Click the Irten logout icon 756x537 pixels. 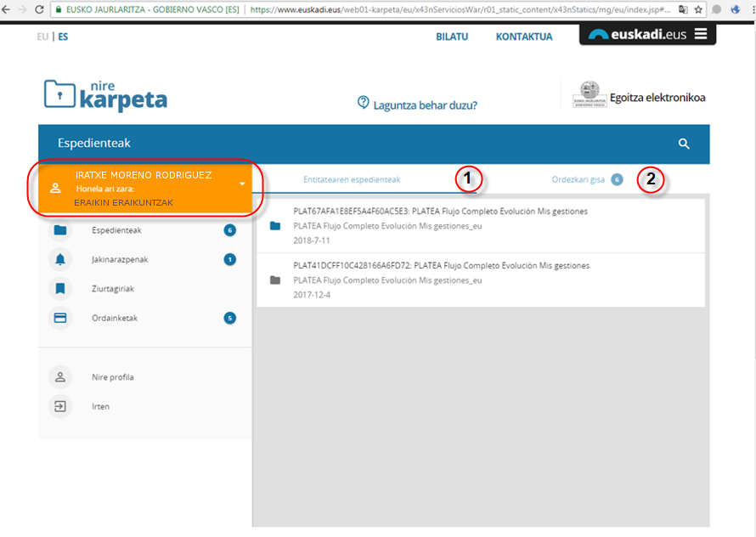pos(59,406)
